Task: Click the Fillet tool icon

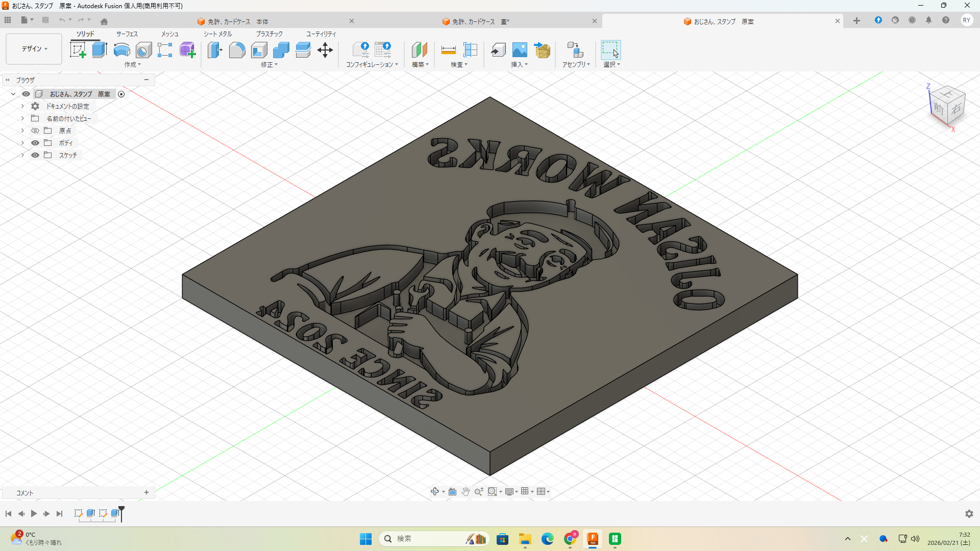Action: (237, 50)
